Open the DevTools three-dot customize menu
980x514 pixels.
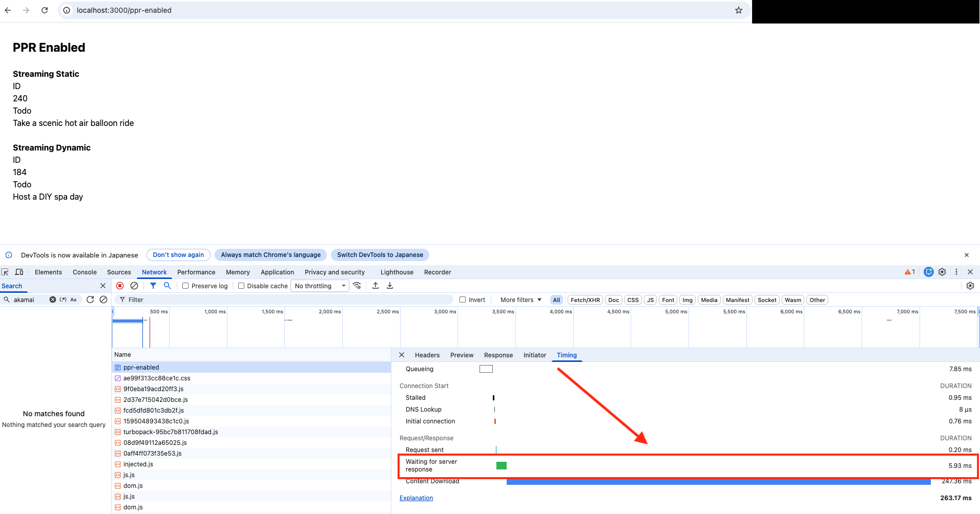[x=956, y=272]
